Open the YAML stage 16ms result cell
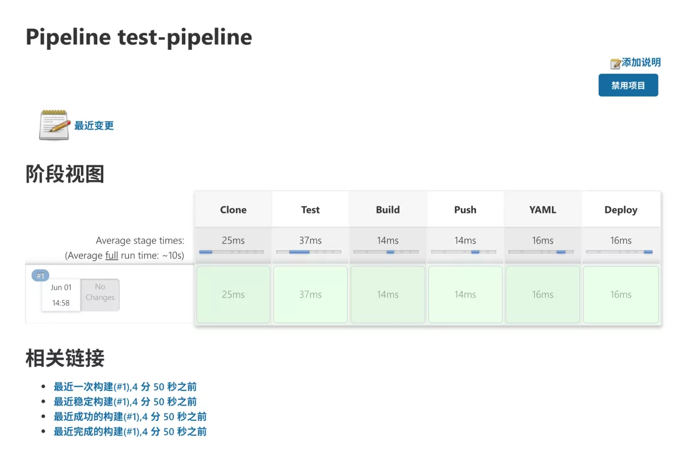The width and height of the screenshot is (685, 450). pos(543,295)
